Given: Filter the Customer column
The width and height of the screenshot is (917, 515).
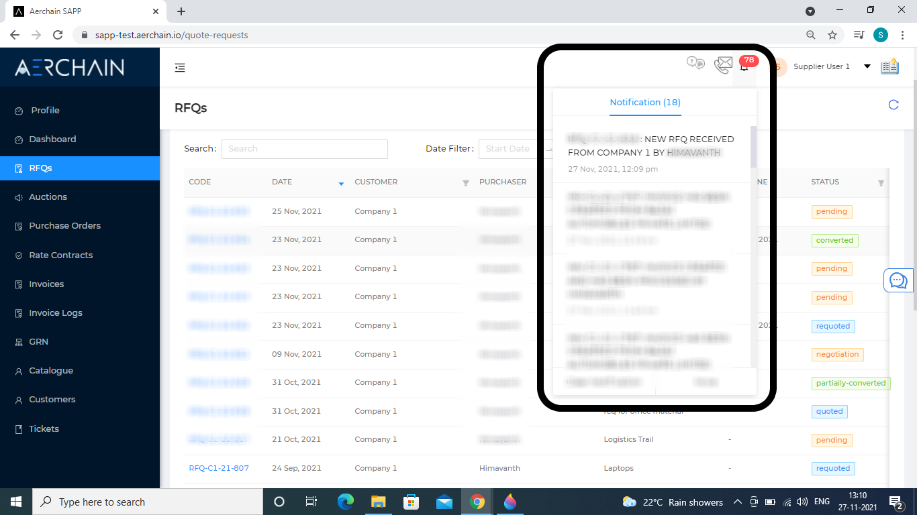Looking at the screenshot, I should coord(466,183).
